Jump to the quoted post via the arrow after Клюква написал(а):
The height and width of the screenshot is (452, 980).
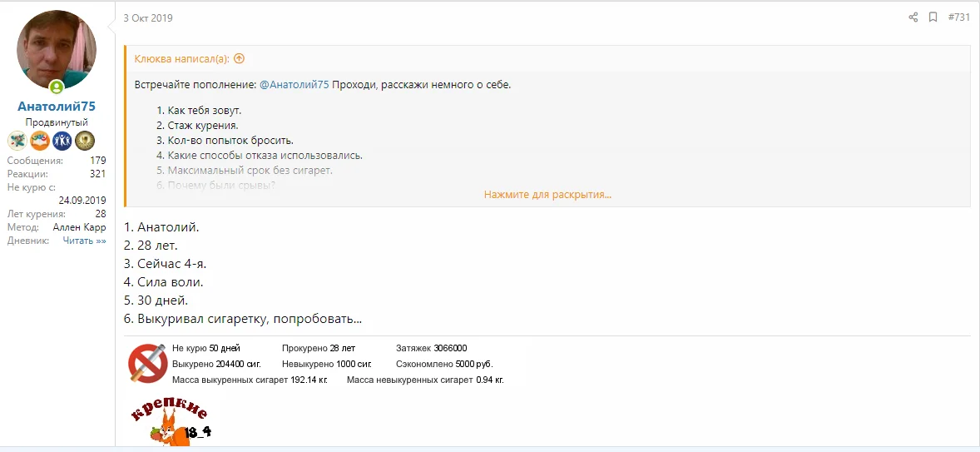pos(239,59)
